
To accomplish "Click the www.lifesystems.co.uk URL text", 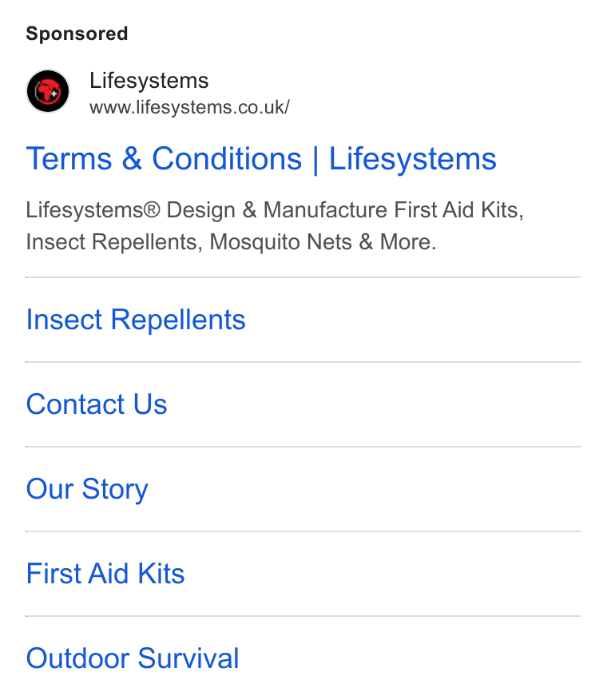I will [x=190, y=108].
